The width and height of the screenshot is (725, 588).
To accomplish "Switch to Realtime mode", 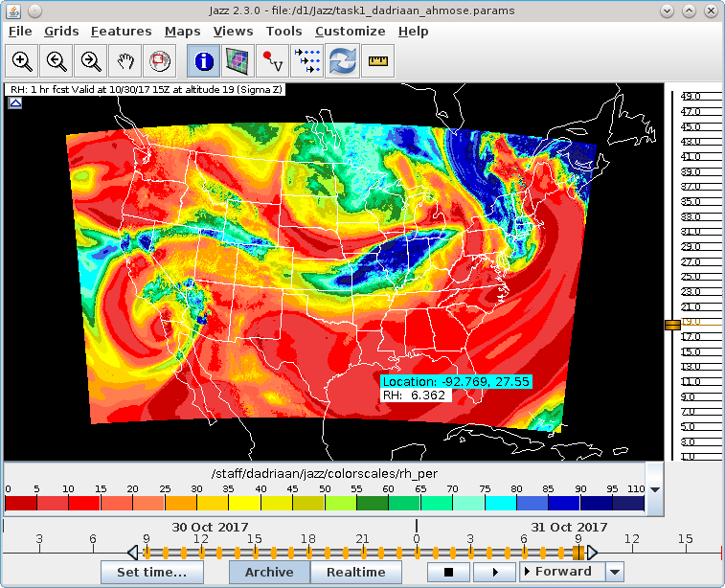I will (355, 572).
